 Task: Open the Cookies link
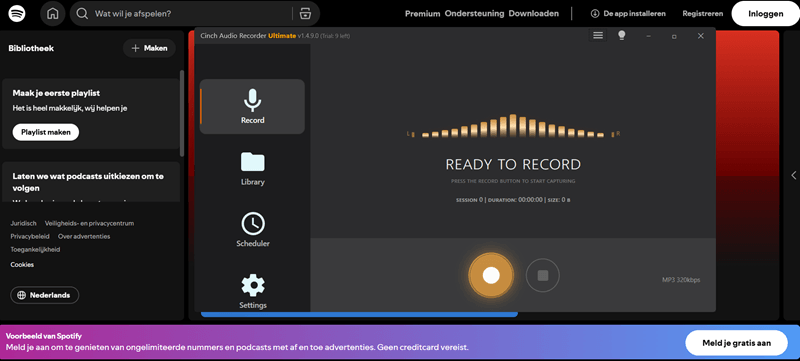click(22, 265)
